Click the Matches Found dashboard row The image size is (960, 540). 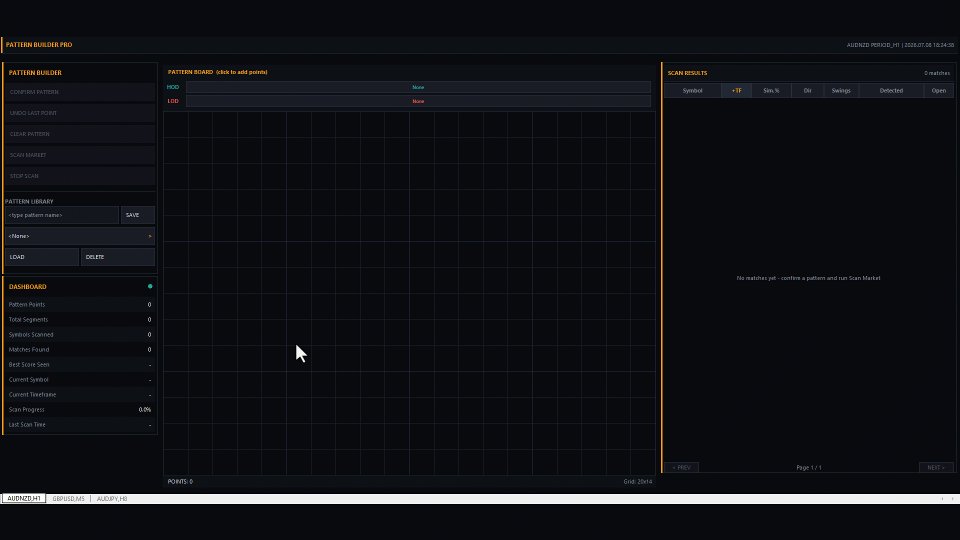pos(80,350)
